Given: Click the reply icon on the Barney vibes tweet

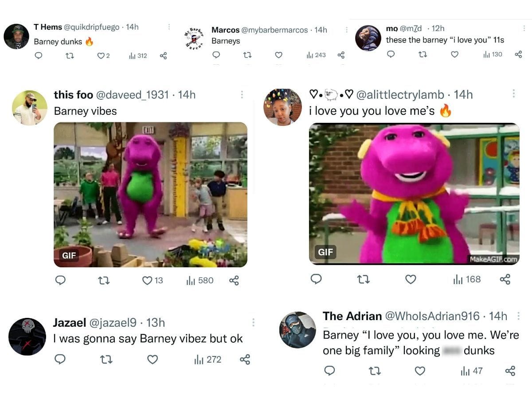Looking at the screenshot, I should 61,280.
